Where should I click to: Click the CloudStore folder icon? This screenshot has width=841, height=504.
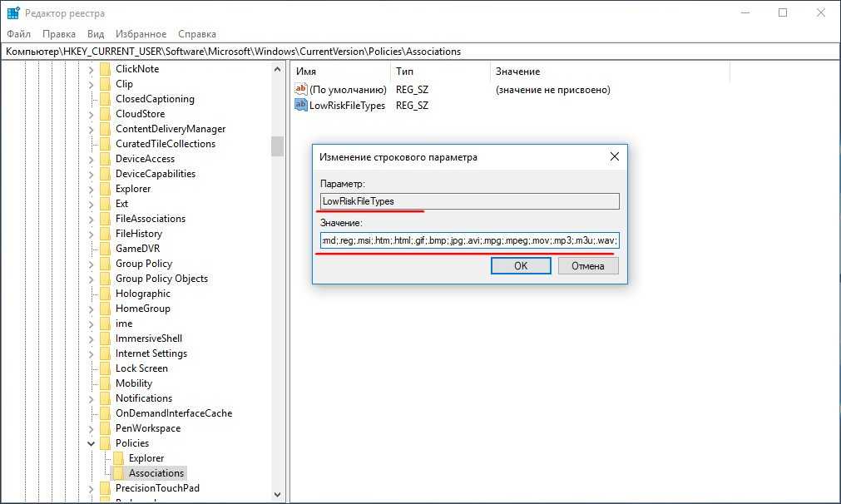[x=105, y=114]
